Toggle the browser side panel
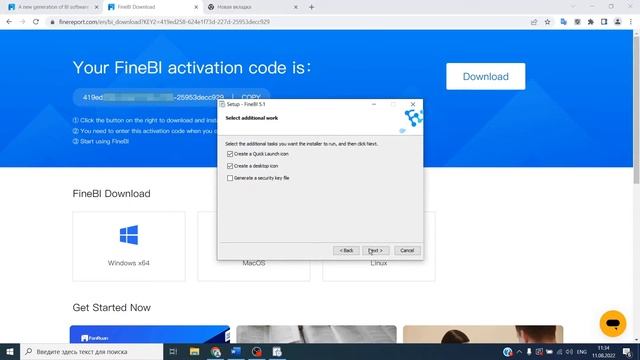The width and height of the screenshot is (640, 360). [604, 22]
